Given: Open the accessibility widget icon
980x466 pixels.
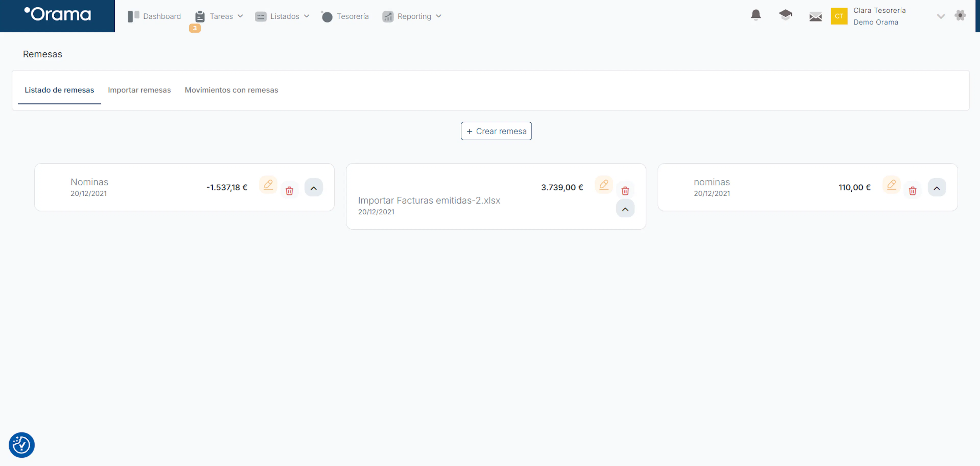Looking at the screenshot, I should pyautogui.click(x=22, y=445).
